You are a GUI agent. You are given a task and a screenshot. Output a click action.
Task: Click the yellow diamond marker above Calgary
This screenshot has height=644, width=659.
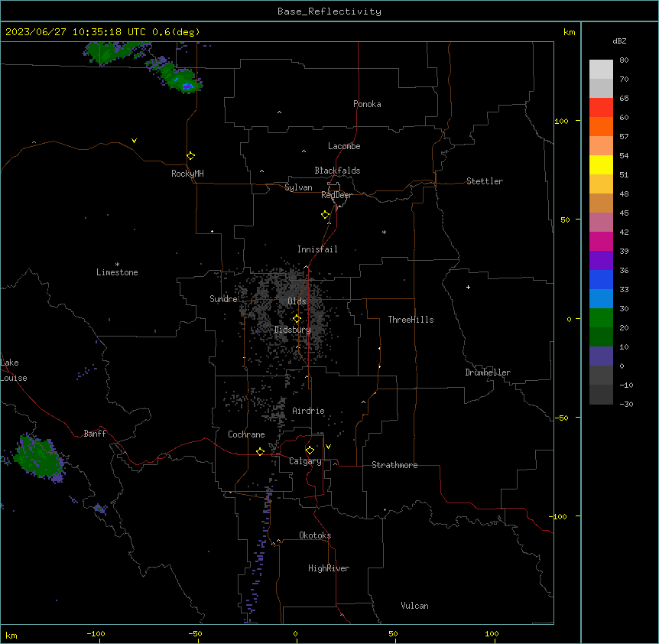(x=310, y=450)
